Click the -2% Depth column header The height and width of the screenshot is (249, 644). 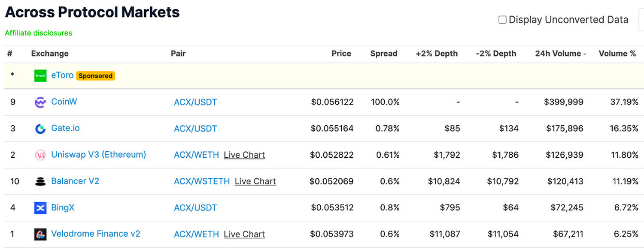(496, 54)
